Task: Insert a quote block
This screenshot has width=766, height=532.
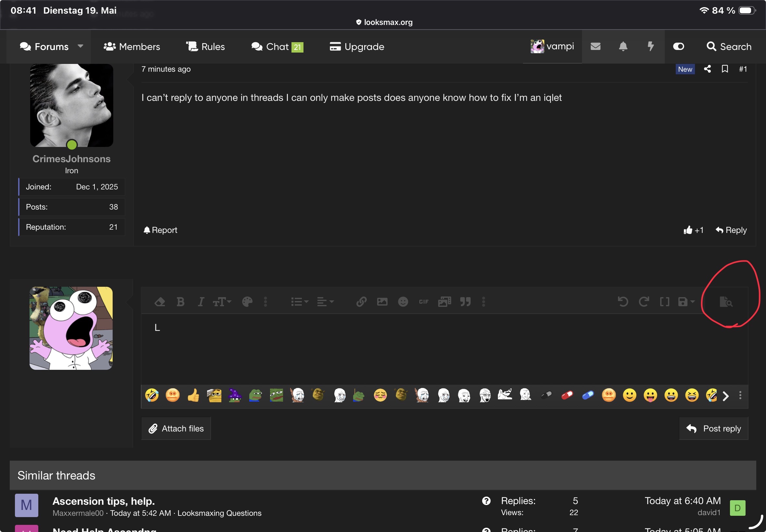Action: pyautogui.click(x=465, y=302)
